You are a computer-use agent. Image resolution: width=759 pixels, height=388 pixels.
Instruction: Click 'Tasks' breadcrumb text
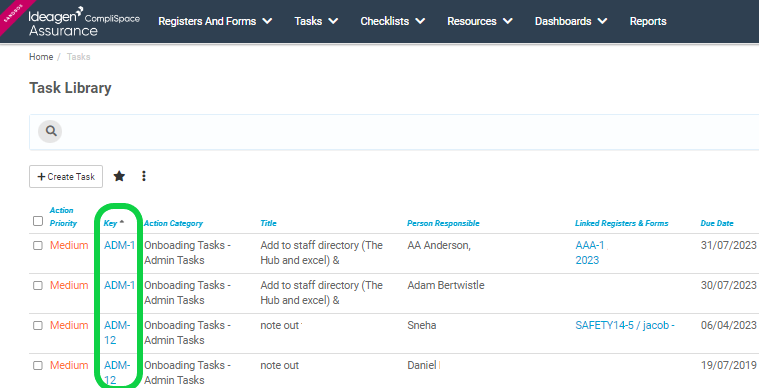pyautogui.click(x=78, y=57)
